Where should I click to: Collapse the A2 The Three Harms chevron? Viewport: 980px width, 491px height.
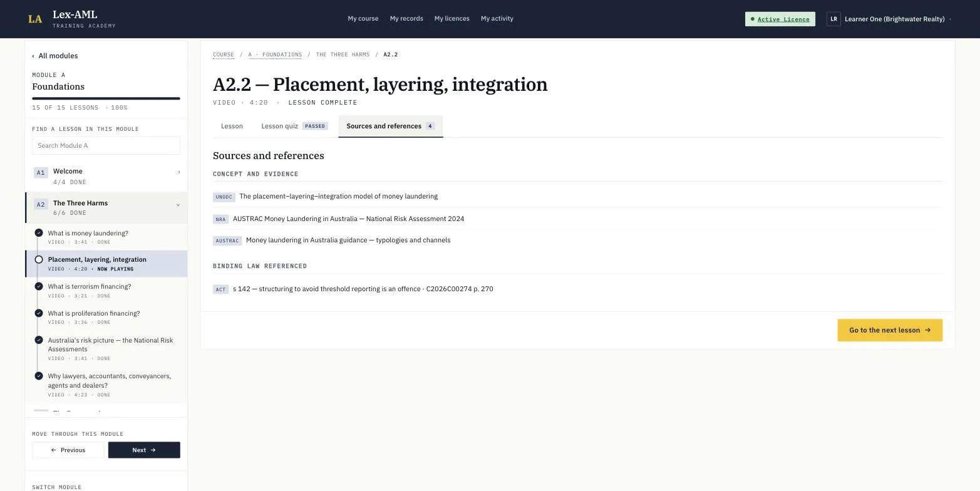point(178,205)
